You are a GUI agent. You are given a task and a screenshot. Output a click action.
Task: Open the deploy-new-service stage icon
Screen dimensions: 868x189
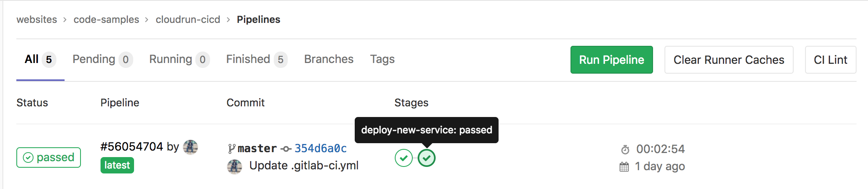427,158
